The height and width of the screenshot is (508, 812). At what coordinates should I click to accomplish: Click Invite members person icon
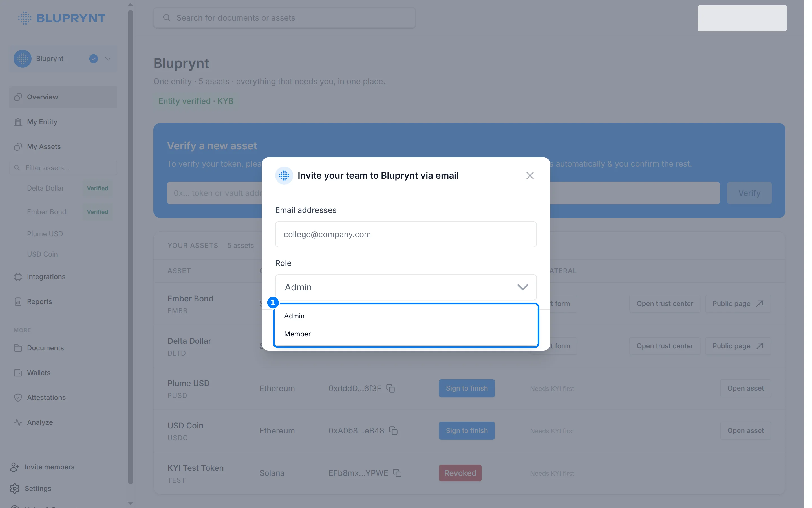point(14,467)
